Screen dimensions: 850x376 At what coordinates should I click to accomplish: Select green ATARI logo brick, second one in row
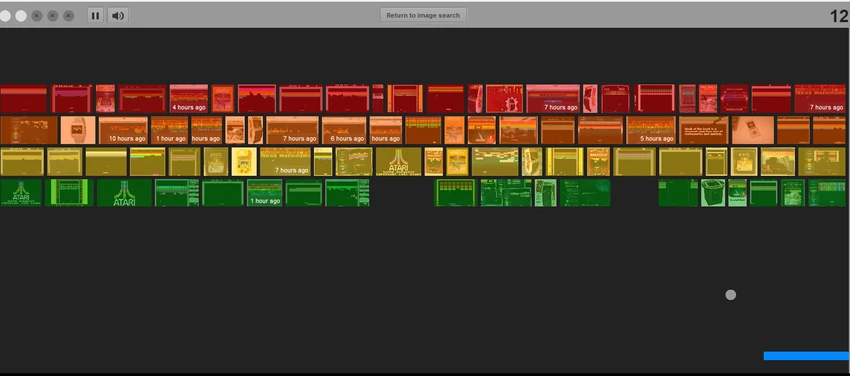pos(124,193)
